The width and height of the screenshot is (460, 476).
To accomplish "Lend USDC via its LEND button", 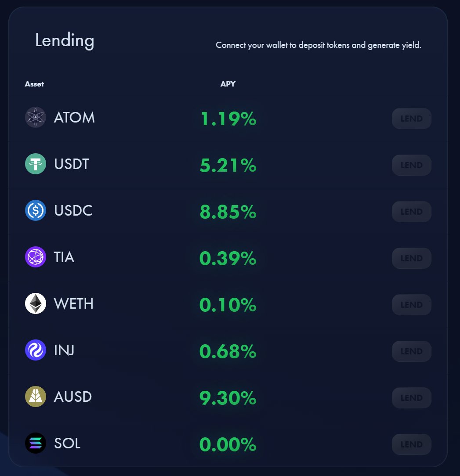I will click(x=411, y=212).
